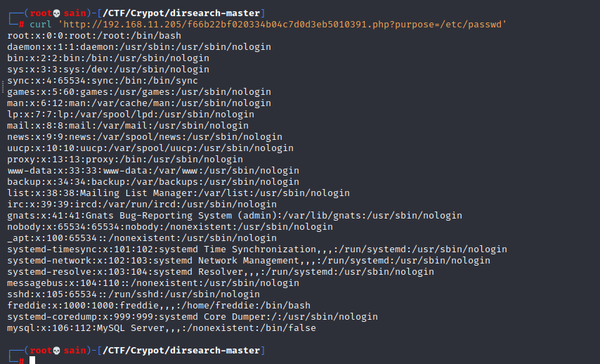600x364 pixels.
Task: Place cursor at the bottom prompt's block cursor
Action: (x=32, y=360)
